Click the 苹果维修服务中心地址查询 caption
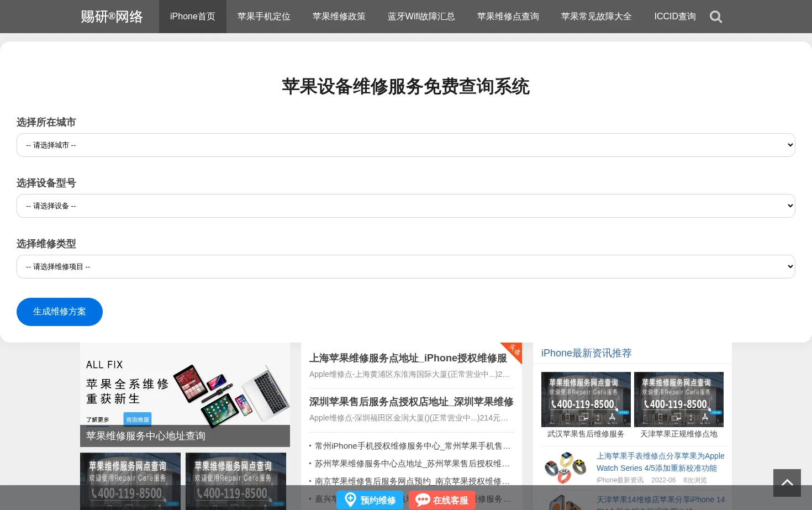 [x=146, y=436]
